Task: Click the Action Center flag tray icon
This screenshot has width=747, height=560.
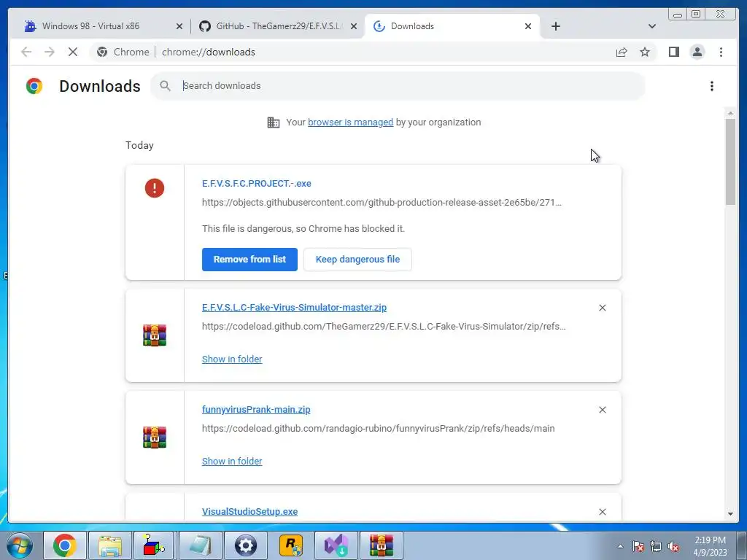Action: [638, 546]
